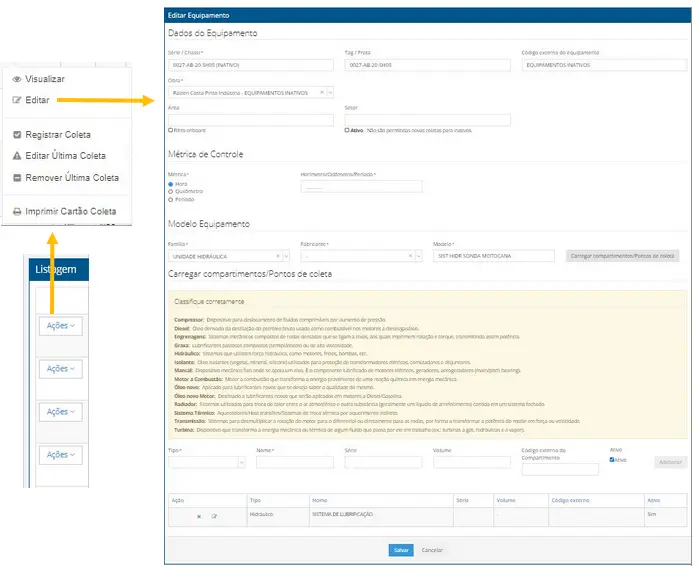The height and width of the screenshot is (571, 698).
Task: Clear the Família selection with X
Action: coord(278,256)
